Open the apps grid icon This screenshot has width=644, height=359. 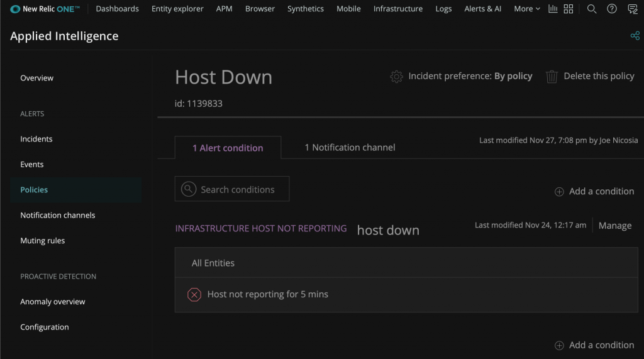[x=569, y=9]
